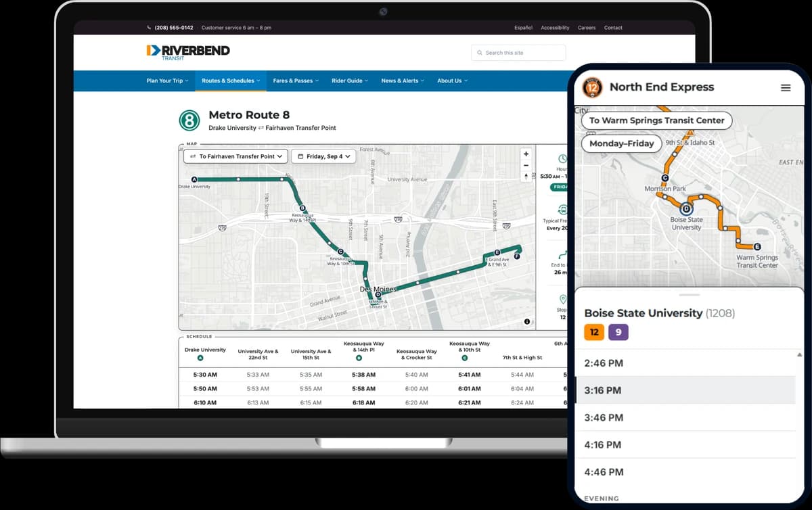Zoom out on the Route 8 map
The height and width of the screenshot is (510, 812).
(x=526, y=165)
